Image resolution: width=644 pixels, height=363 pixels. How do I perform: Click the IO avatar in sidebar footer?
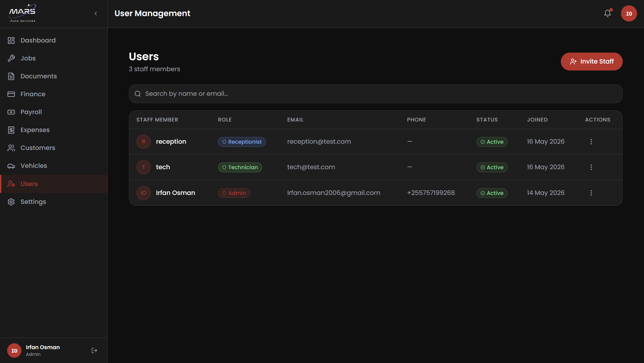[14, 350]
